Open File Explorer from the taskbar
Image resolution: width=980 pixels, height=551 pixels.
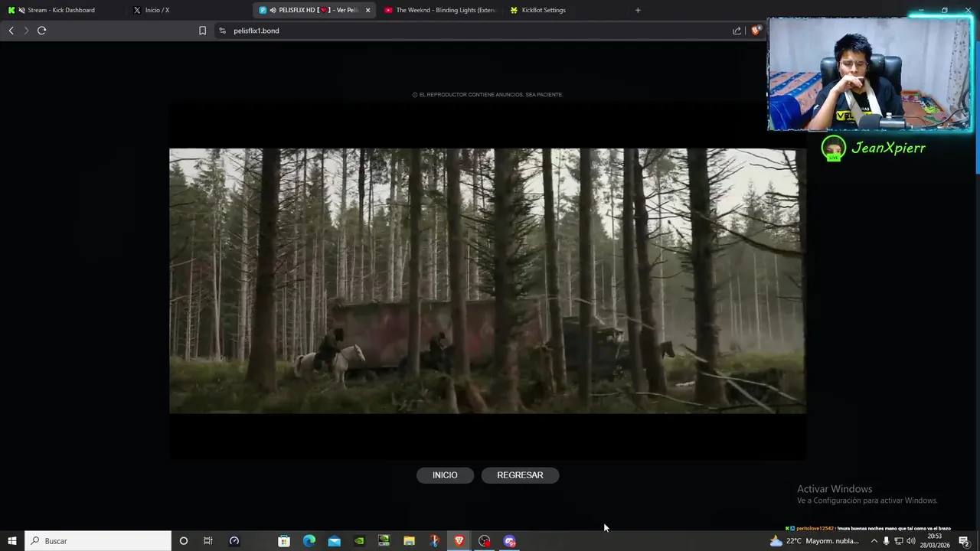point(410,541)
